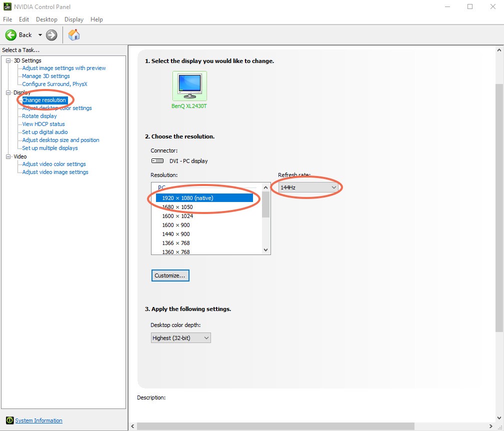
Task: Open the Desktop menu
Action: [46, 19]
